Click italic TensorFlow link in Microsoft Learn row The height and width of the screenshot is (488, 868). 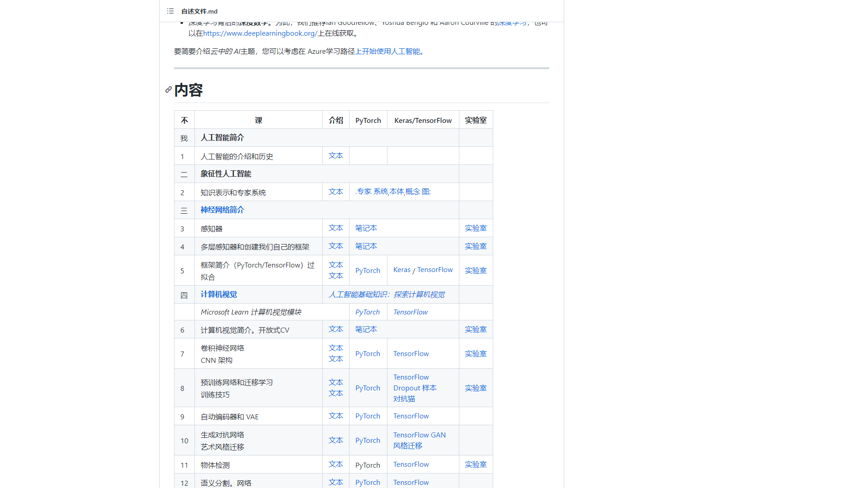pyautogui.click(x=410, y=312)
